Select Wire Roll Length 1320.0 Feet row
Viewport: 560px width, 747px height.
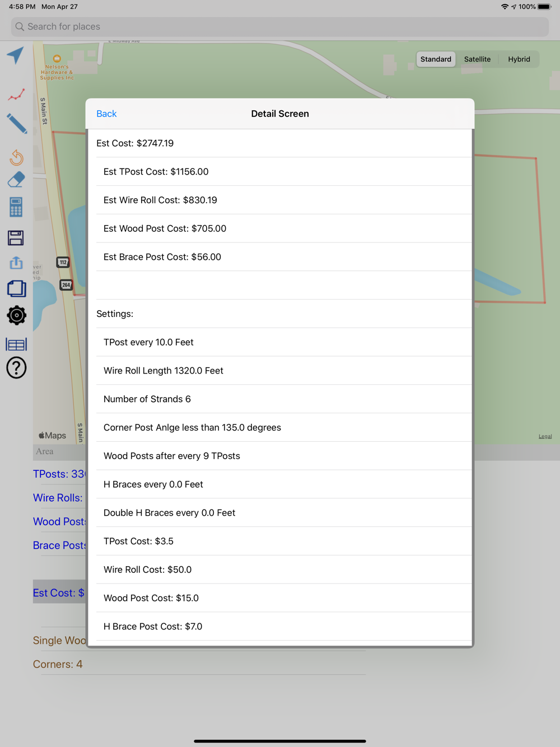click(280, 371)
